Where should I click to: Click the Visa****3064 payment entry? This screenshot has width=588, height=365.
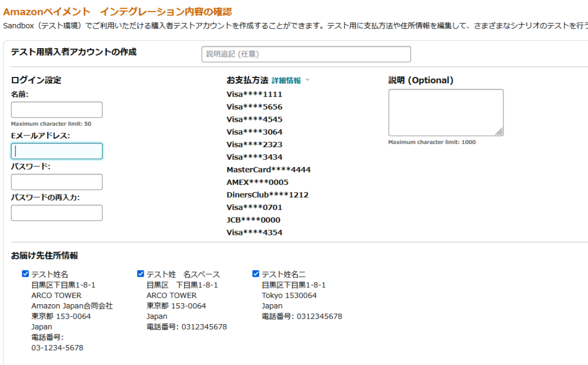[254, 132]
